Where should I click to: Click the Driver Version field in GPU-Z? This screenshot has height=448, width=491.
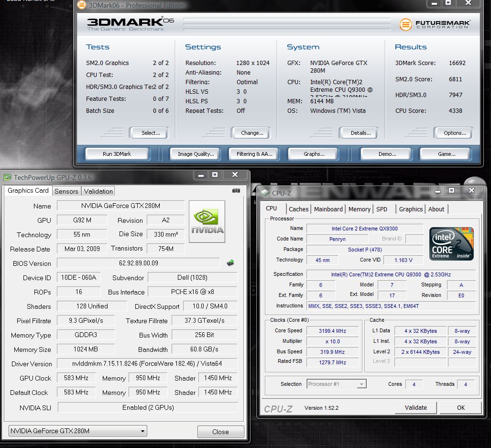147,363
